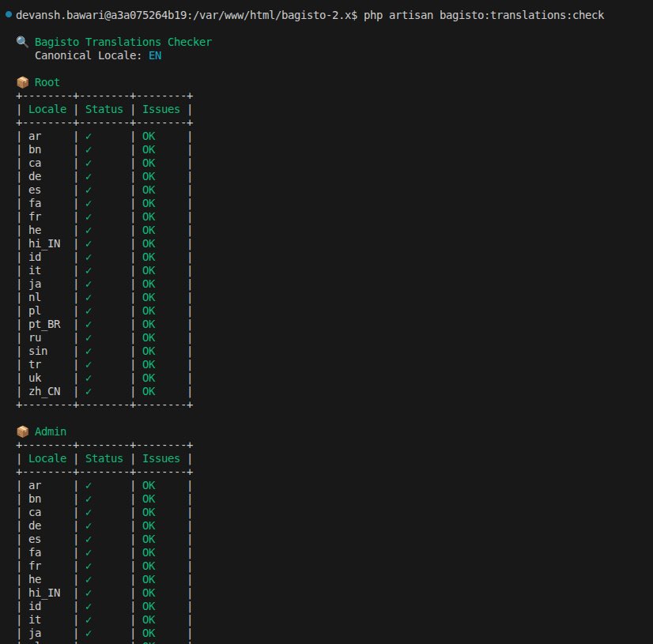Click the 'uk' locale in Root table

coord(35,378)
